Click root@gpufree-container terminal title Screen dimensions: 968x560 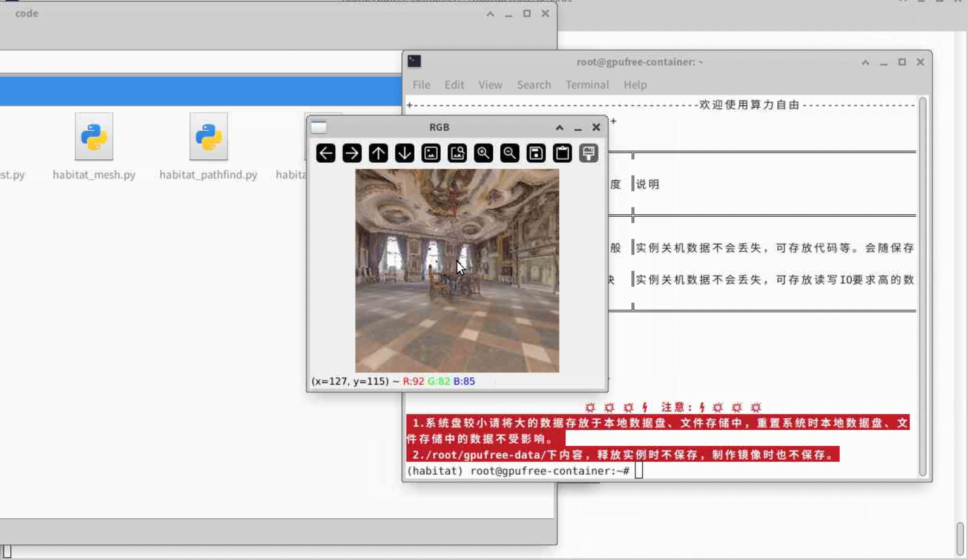point(640,62)
